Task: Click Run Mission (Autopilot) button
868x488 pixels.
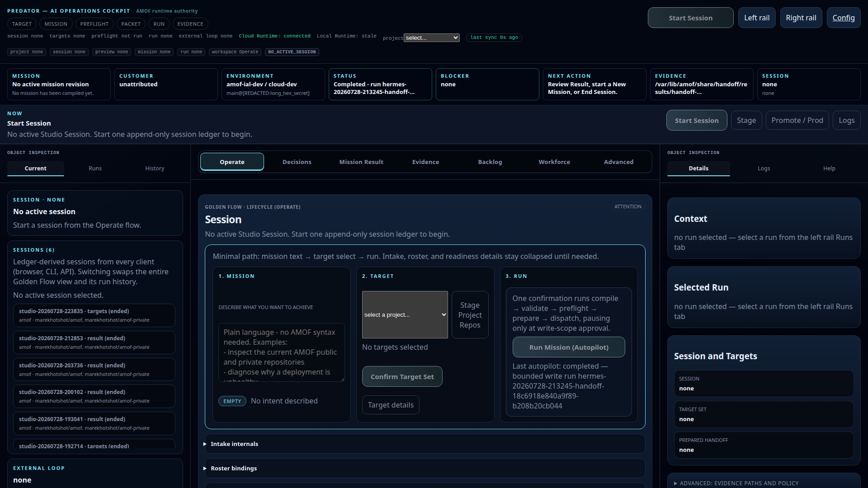Action: 568,347
